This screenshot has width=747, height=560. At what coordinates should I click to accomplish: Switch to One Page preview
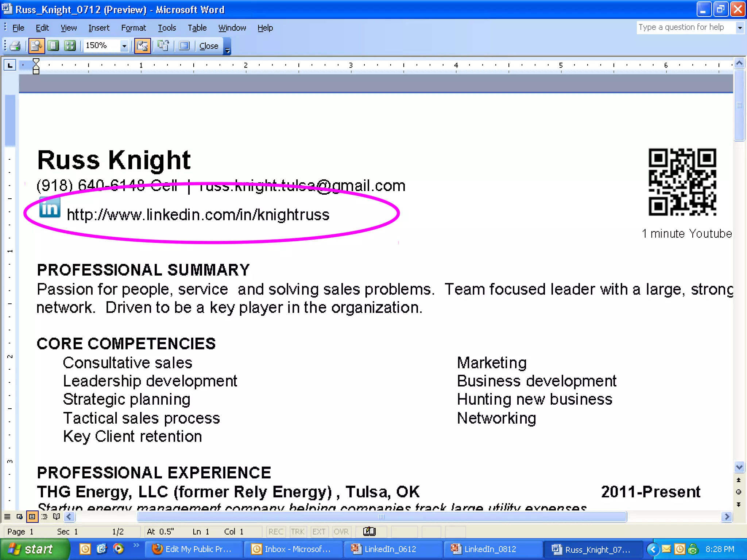pos(53,46)
